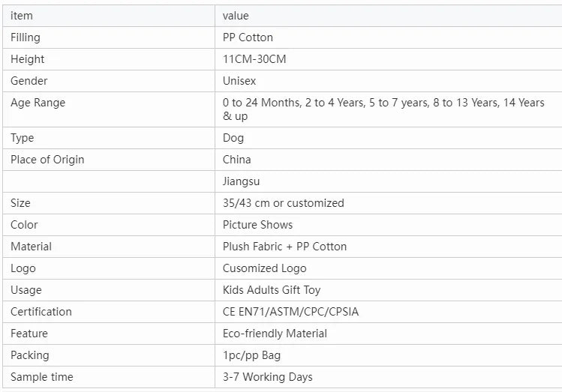Select the "Kids Adults Gift Toy" usage value

coord(272,290)
